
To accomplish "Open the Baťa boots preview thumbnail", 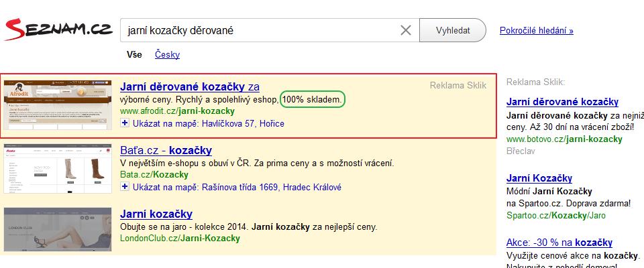I will click(x=58, y=169).
